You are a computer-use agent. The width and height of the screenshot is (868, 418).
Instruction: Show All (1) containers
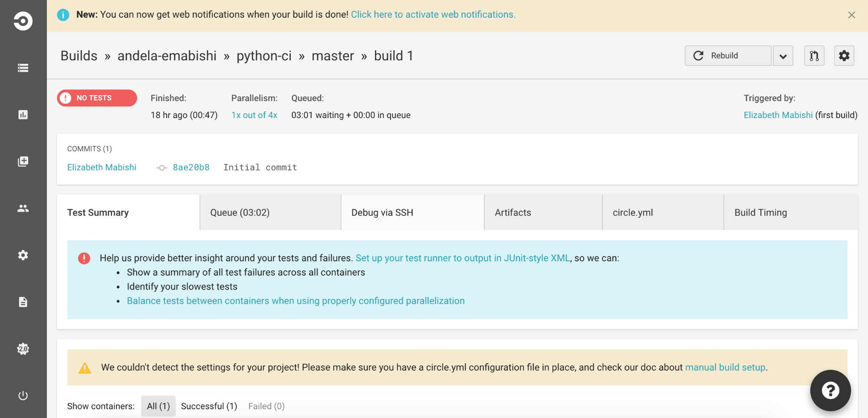coord(158,406)
